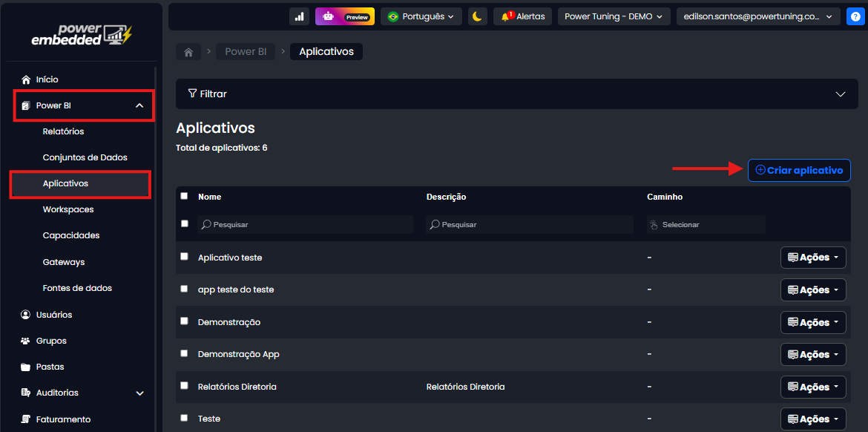Toggle dark mode moon icon
Screen dimensions: 868x432
click(477, 16)
